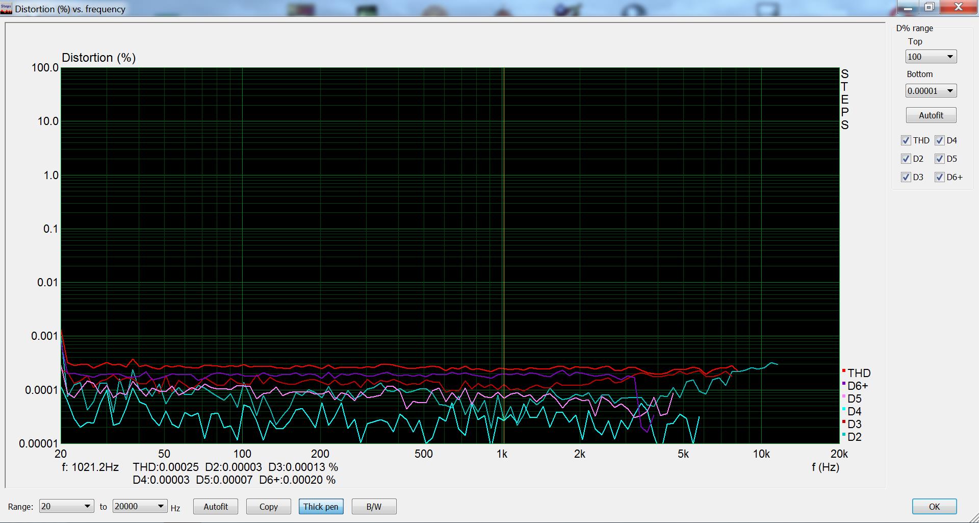This screenshot has height=523, width=980.
Task: Click the 'D5:0.00007' readout value
Action: coord(224,480)
